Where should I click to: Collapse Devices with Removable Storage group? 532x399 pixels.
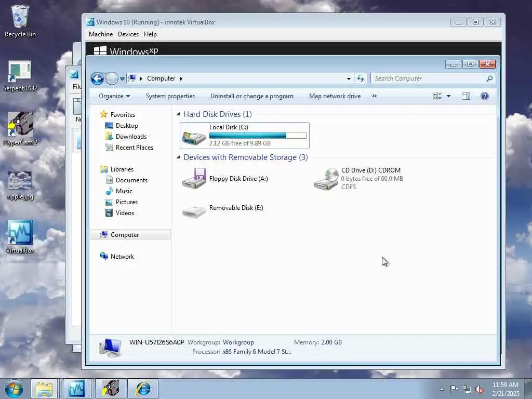pyautogui.click(x=179, y=157)
